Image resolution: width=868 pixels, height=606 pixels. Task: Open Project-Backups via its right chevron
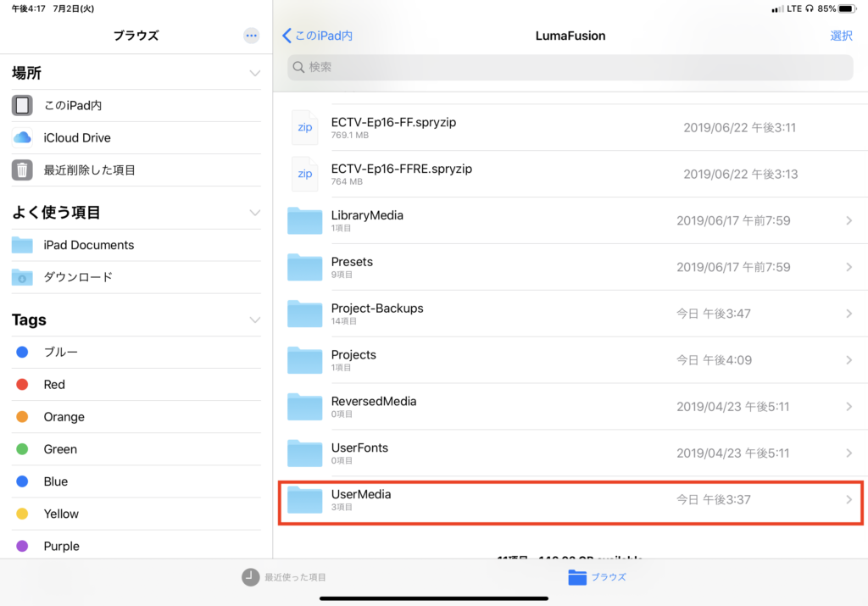pyautogui.click(x=849, y=314)
